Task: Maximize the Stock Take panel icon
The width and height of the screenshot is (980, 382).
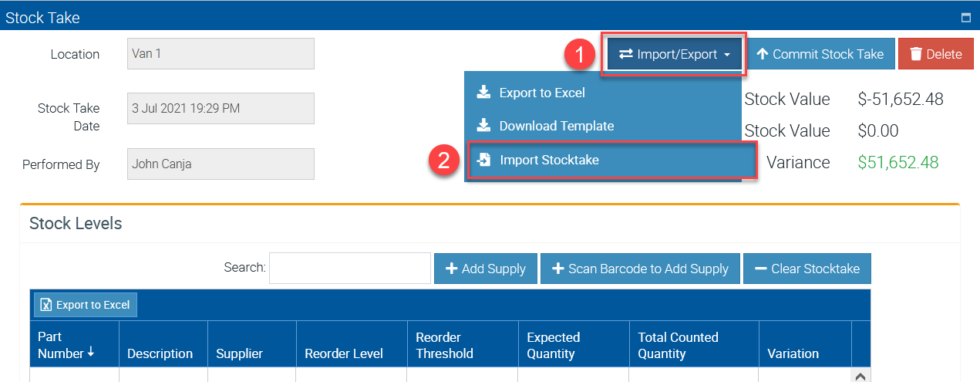Action: 965,17
